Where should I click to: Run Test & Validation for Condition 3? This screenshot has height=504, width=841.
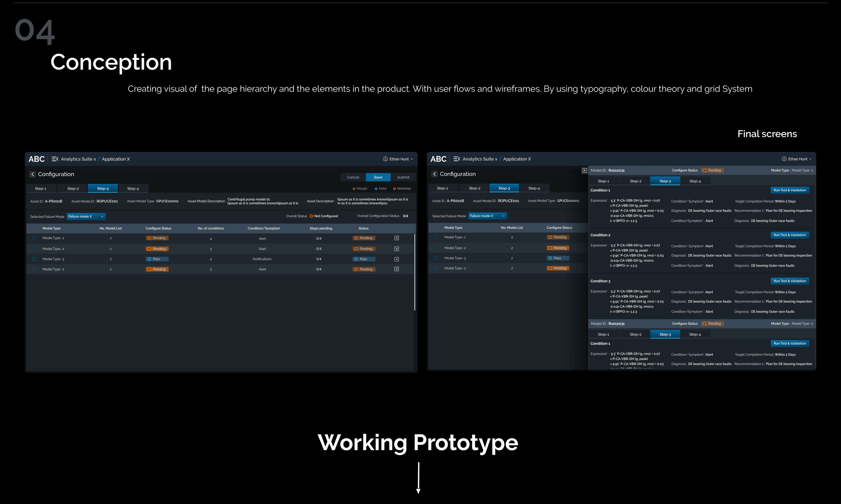click(790, 281)
